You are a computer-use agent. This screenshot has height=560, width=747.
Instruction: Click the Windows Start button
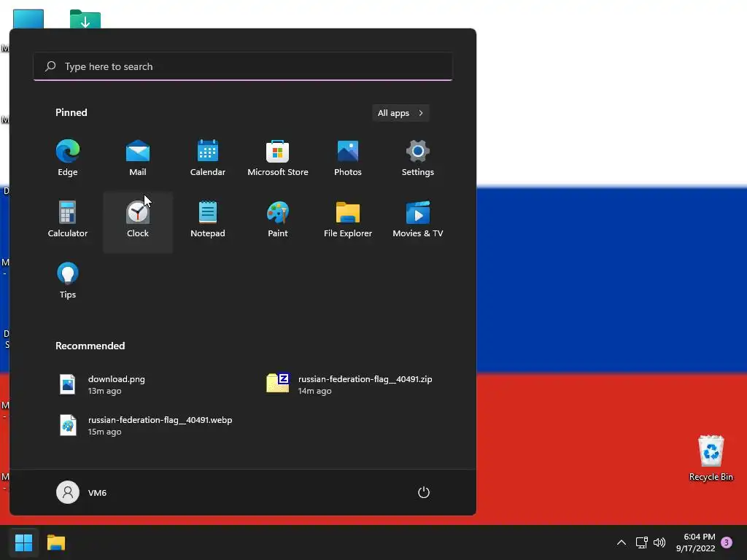tap(24, 542)
